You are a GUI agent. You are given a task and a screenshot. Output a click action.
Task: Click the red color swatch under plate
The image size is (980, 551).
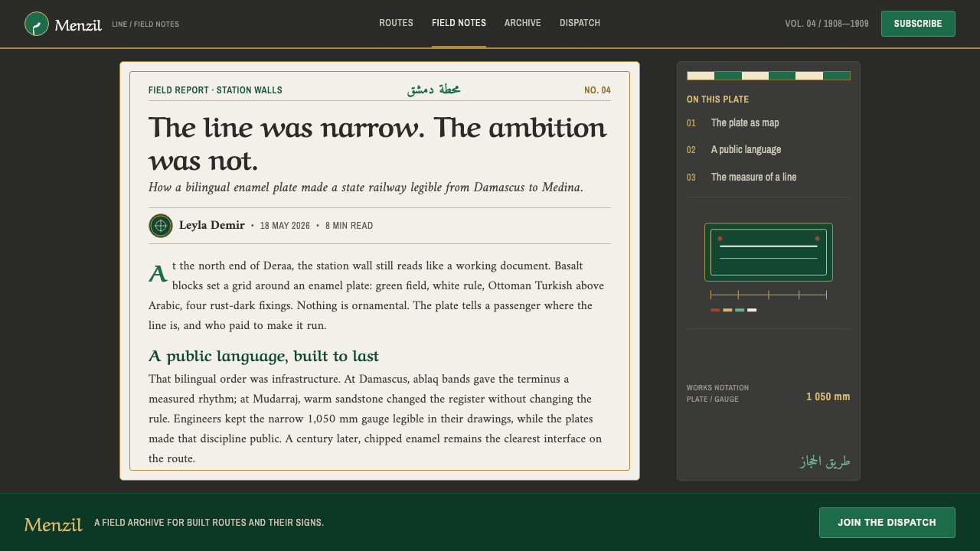click(x=715, y=310)
